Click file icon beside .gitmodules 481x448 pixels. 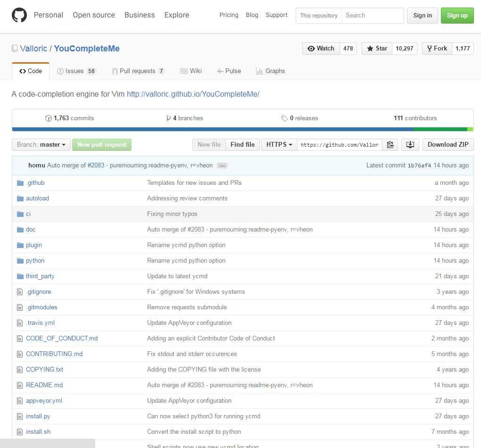(x=20, y=307)
